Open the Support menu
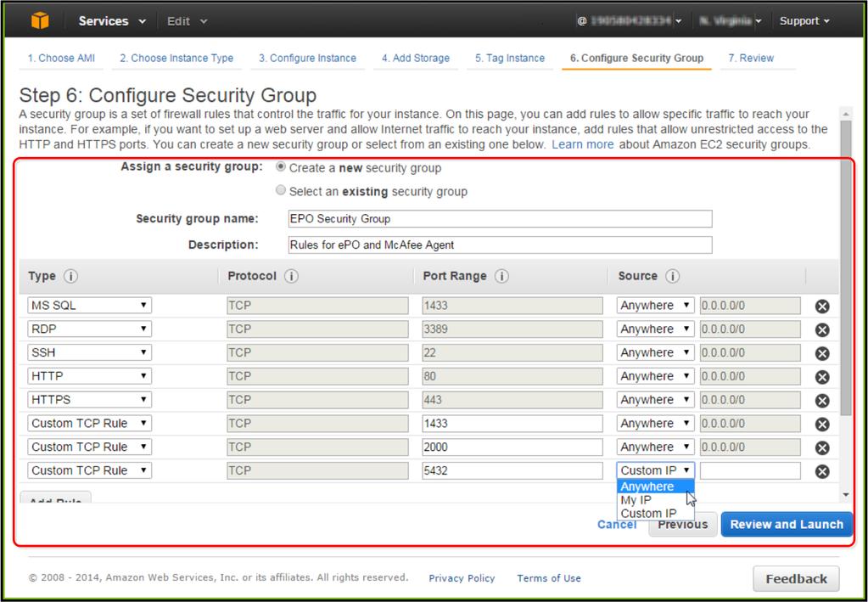This screenshot has width=868, height=602. pyautogui.click(x=804, y=21)
